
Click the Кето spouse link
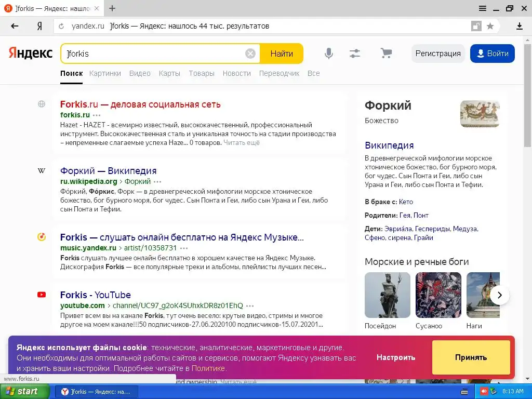coord(406,202)
